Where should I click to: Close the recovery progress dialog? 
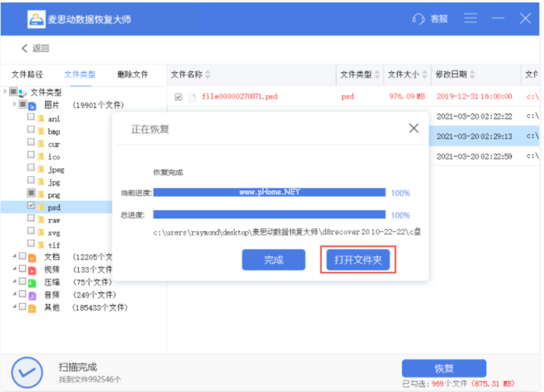(413, 129)
